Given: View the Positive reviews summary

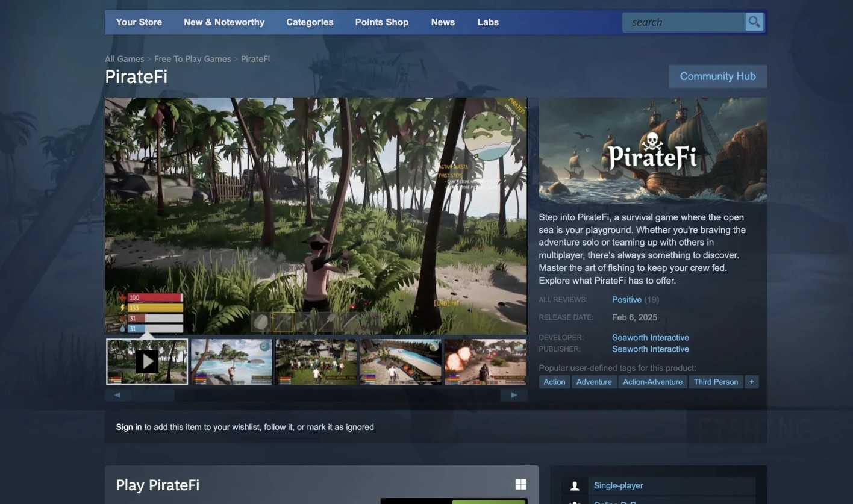Looking at the screenshot, I should (x=626, y=299).
